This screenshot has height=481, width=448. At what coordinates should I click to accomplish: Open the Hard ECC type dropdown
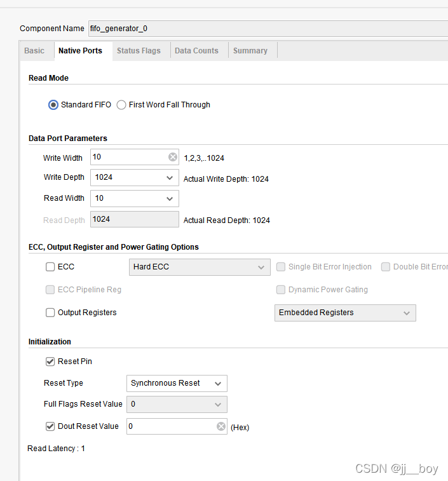[200, 268]
